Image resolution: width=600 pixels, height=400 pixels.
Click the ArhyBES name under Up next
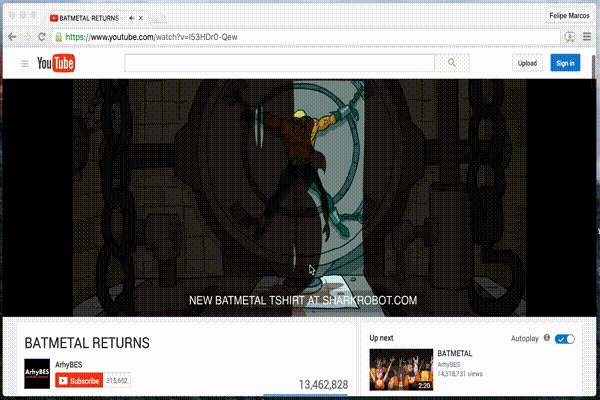449,364
